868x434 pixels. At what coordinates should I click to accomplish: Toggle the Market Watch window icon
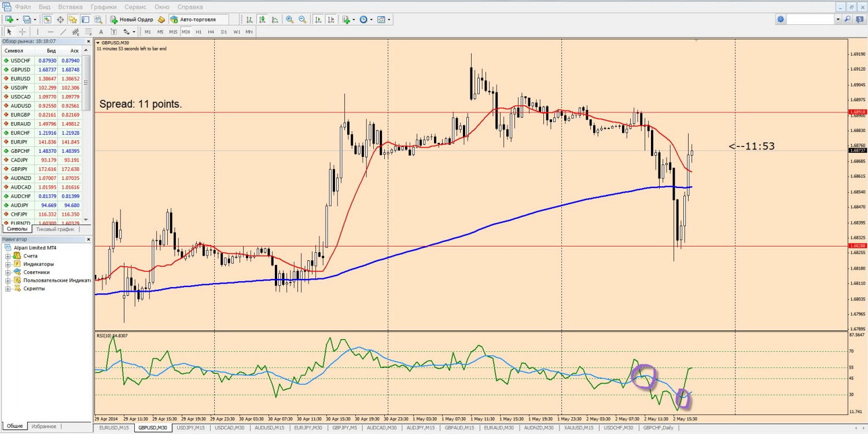47,19
